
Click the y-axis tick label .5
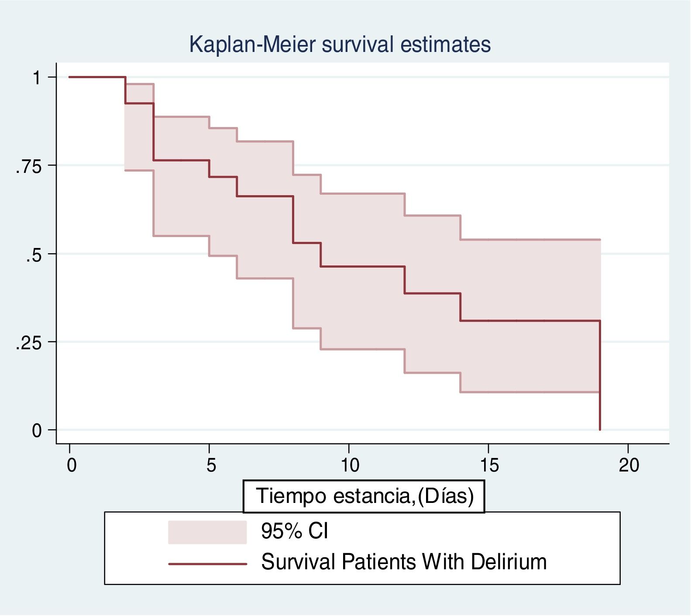click(34, 255)
